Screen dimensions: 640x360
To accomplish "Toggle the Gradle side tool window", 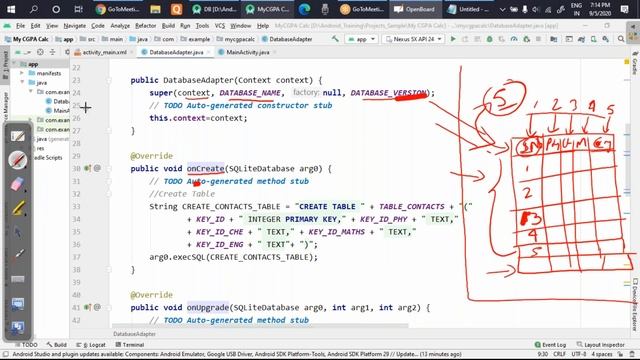I will [635, 63].
